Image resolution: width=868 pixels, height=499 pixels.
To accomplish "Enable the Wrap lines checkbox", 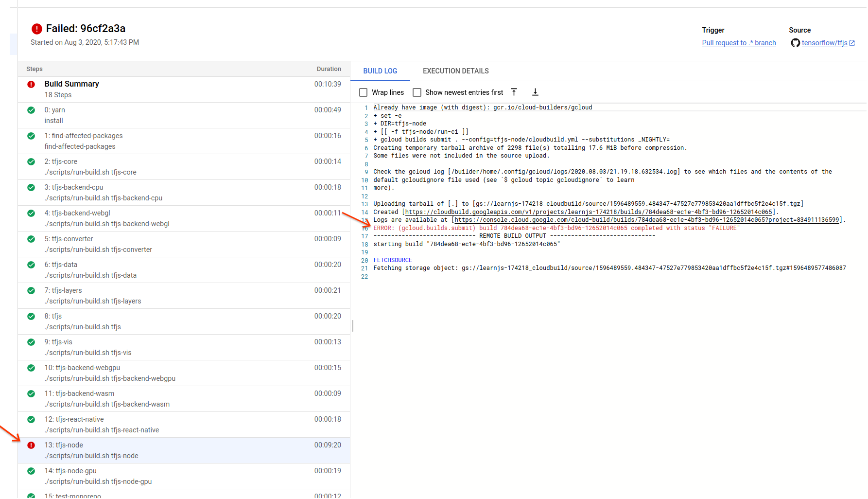I will click(x=363, y=92).
